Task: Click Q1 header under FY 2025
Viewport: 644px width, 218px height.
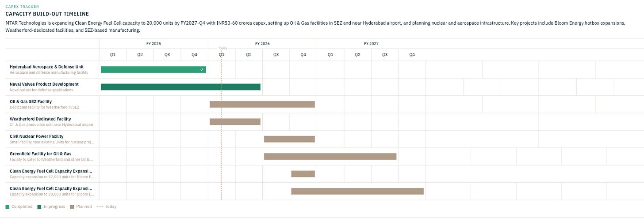Action: [113, 55]
